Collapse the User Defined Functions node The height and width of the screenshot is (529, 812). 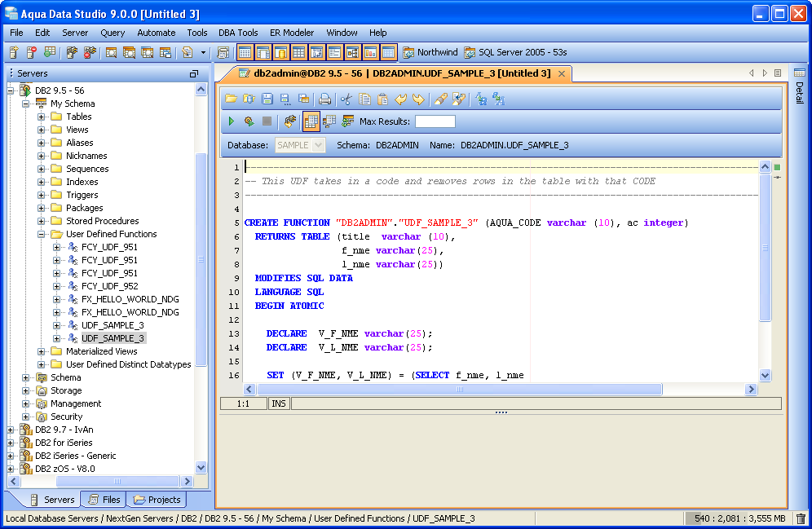41,234
